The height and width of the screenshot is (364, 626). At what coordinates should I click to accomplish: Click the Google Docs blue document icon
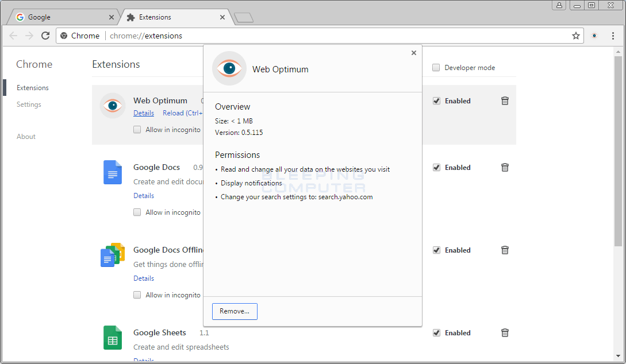click(x=113, y=172)
